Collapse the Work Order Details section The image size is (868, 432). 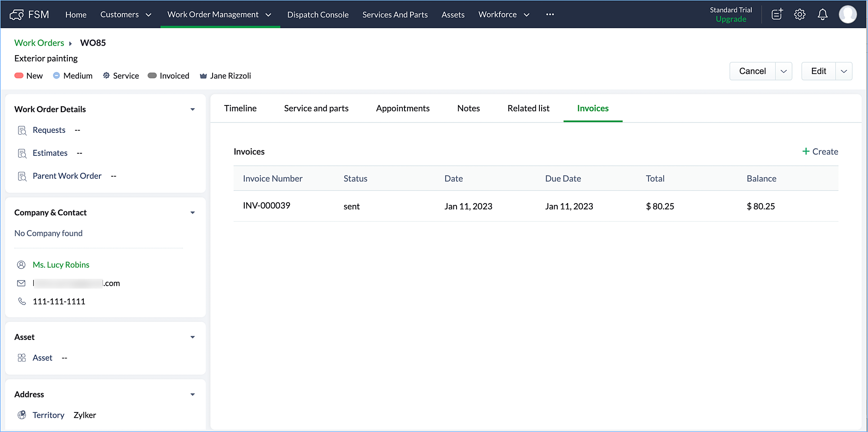point(193,109)
